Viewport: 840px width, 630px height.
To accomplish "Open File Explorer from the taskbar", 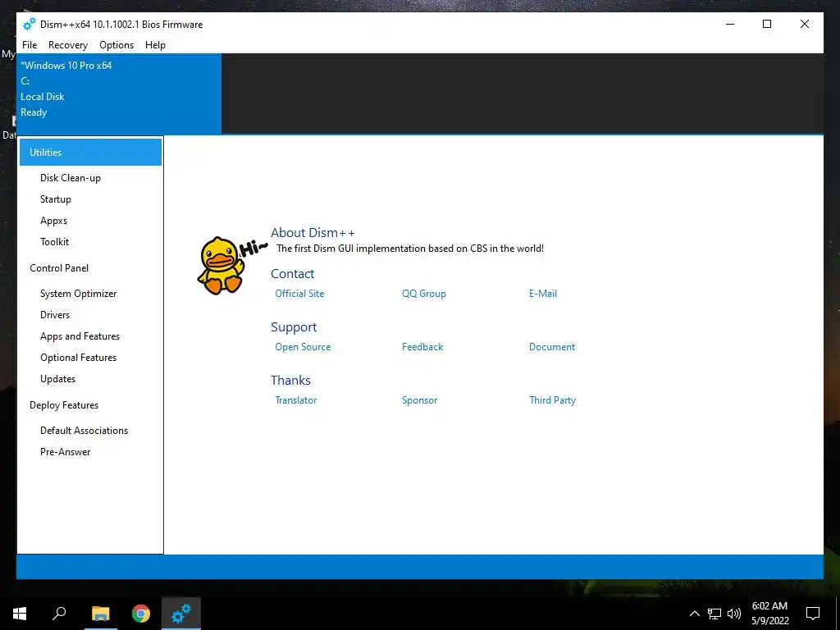I will pos(100,614).
